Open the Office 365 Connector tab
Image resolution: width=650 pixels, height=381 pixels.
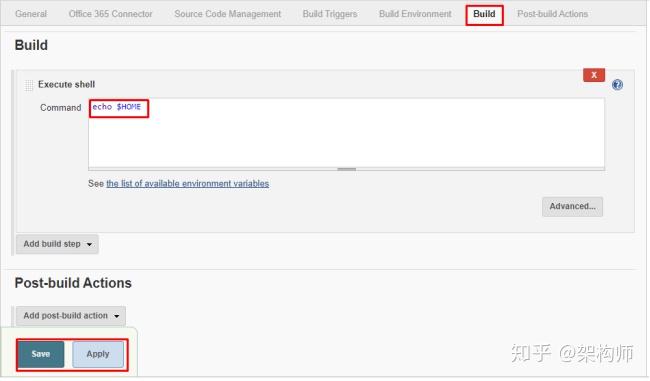point(110,14)
